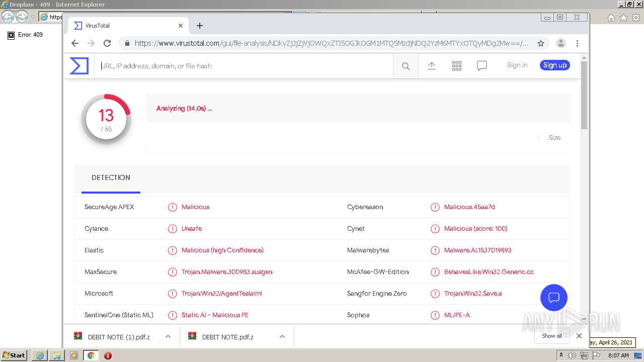Viewport: 644px width, 362px height.
Task: Click the Error: 409 text in Internet Explorer
Action: pyautogui.click(x=31, y=35)
